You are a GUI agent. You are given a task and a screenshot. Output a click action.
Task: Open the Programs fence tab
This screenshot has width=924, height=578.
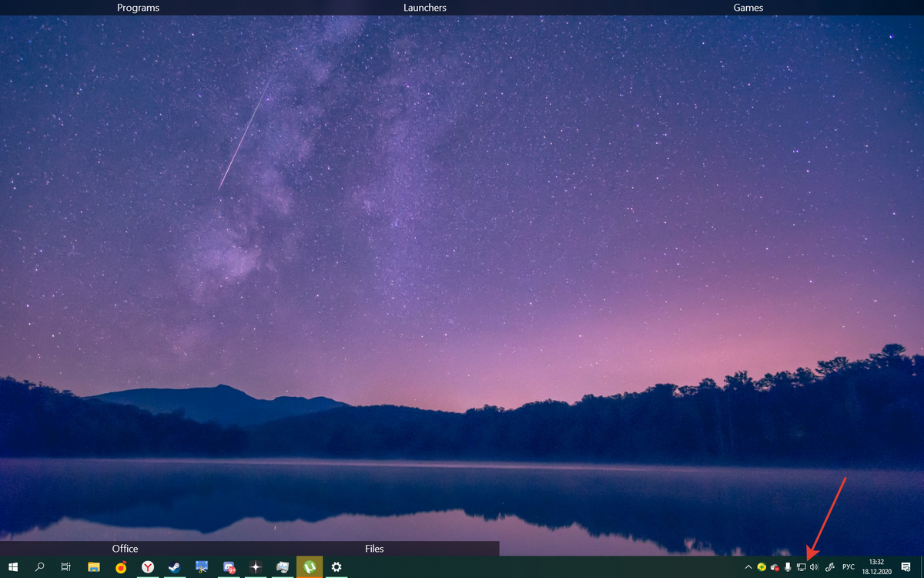coord(138,8)
